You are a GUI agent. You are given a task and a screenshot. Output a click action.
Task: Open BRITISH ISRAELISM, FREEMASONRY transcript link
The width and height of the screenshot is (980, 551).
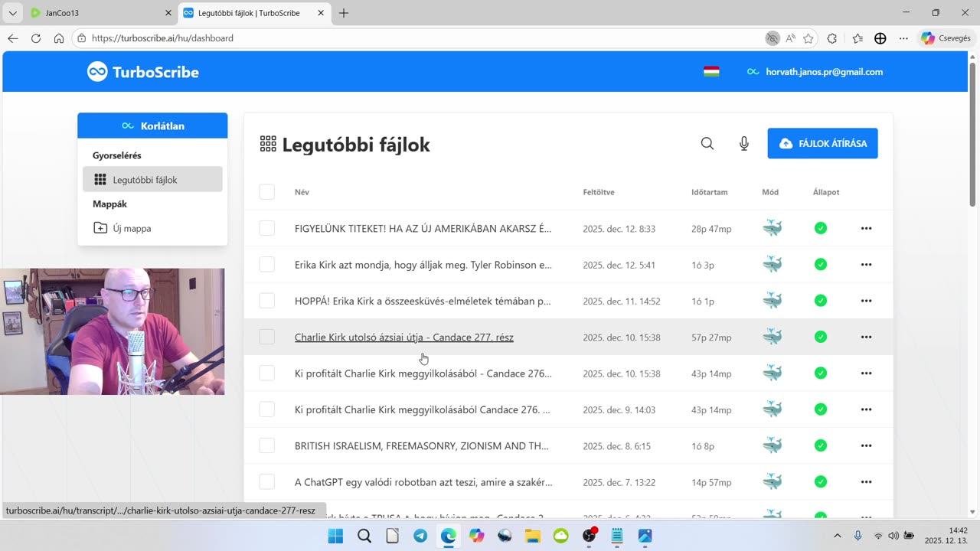(422, 446)
